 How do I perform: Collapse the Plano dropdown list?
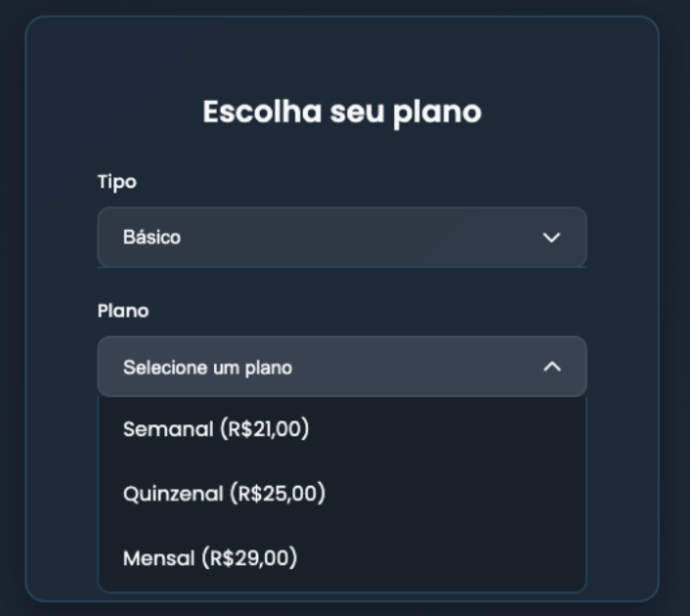pyautogui.click(x=341, y=367)
